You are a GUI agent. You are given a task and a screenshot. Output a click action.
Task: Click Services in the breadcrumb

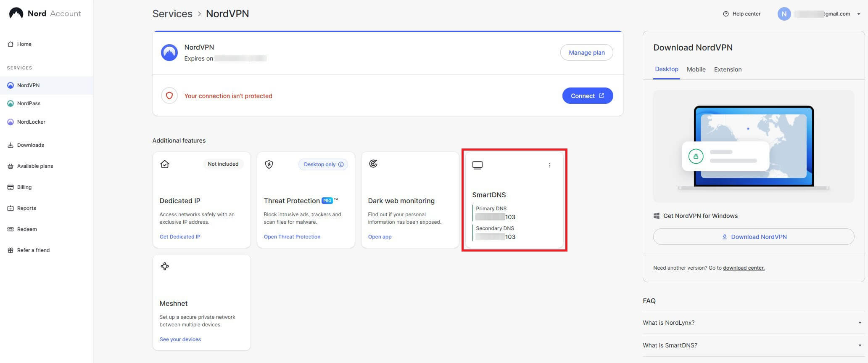click(172, 14)
